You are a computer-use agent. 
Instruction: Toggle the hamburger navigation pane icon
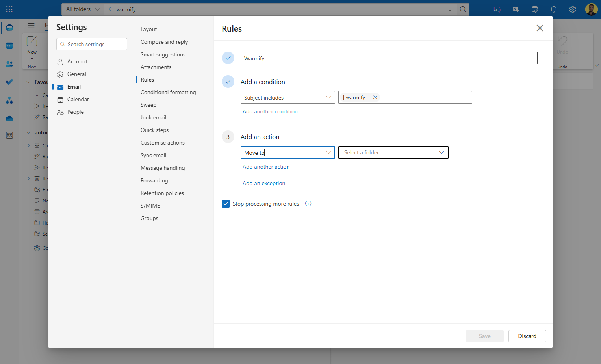click(31, 26)
